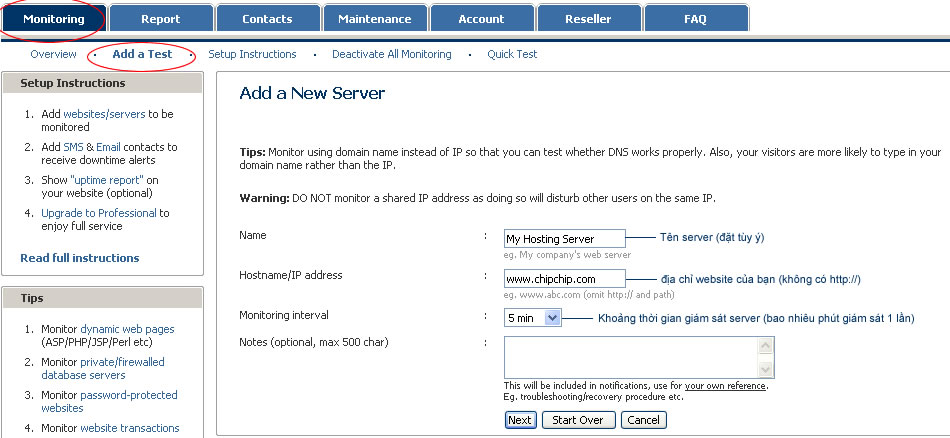Switch to the Reseller tab
This screenshot has height=438, width=950.
pyautogui.click(x=588, y=18)
